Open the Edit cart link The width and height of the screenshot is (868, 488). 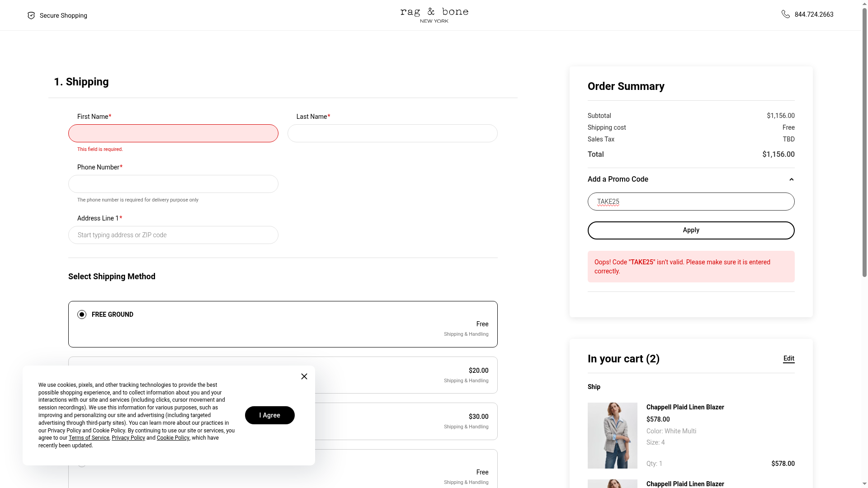(x=788, y=358)
